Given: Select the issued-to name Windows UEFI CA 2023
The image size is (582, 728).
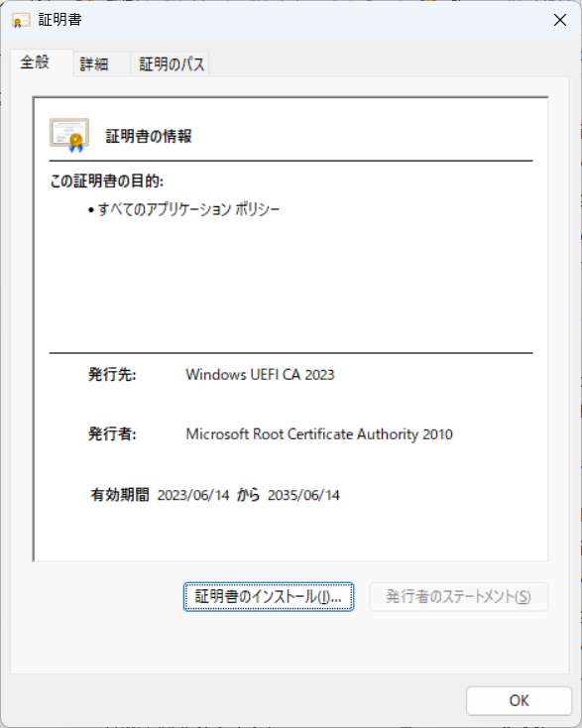Looking at the screenshot, I should 260,375.
